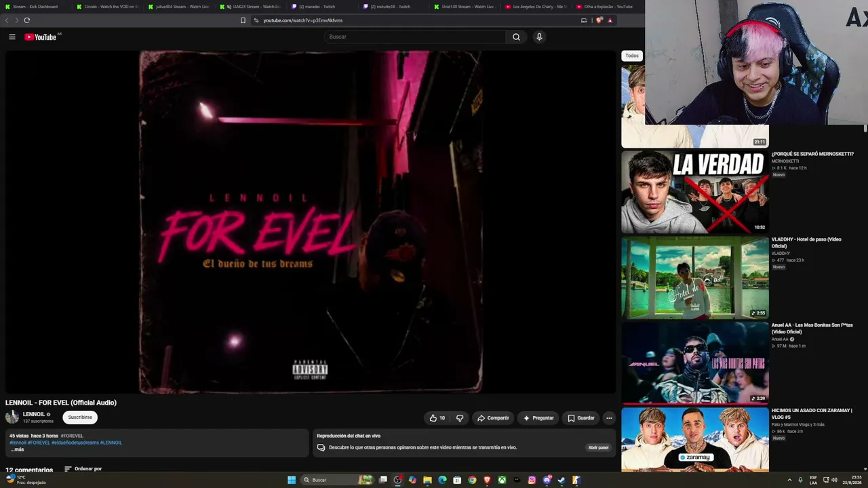This screenshot has height=488, width=868.
Task: Open Task View on taskbar
Action: tap(383, 480)
